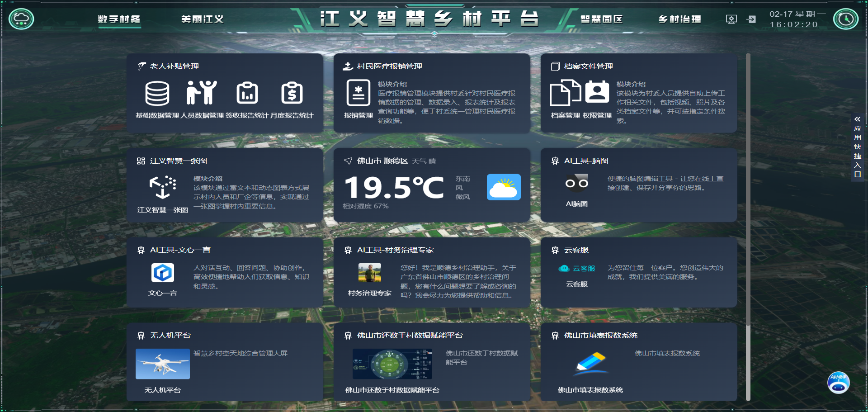This screenshot has width=868, height=412.
Task: Open the 基础数据管理 database icon
Action: (157, 93)
